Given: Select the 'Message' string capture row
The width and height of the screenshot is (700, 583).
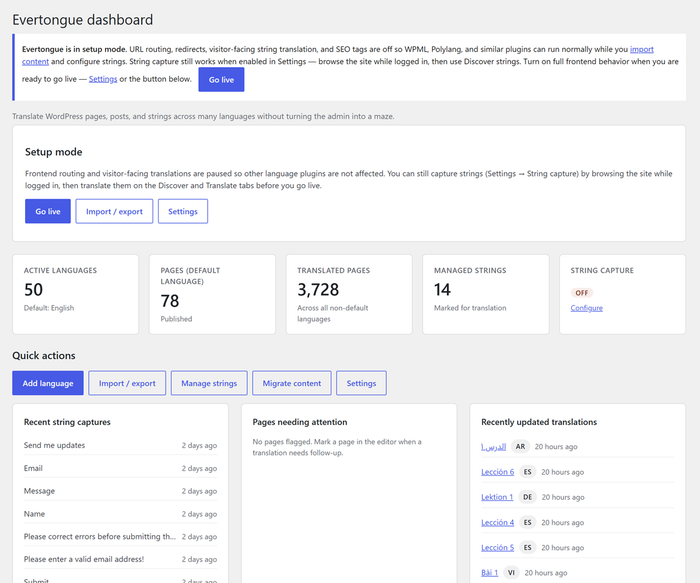Looking at the screenshot, I should [x=121, y=491].
